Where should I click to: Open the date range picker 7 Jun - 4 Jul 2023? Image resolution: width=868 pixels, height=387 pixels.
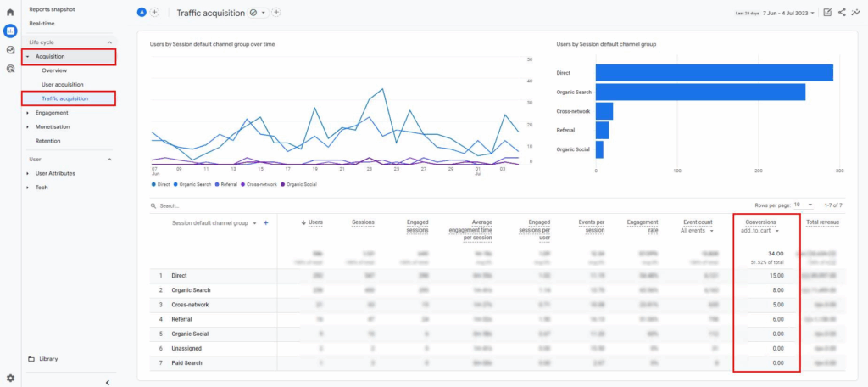click(788, 13)
